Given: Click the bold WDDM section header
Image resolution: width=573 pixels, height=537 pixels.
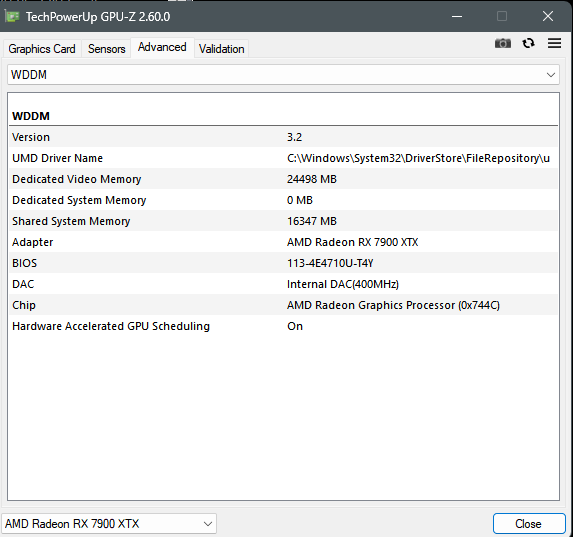Looking at the screenshot, I should coord(31,116).
